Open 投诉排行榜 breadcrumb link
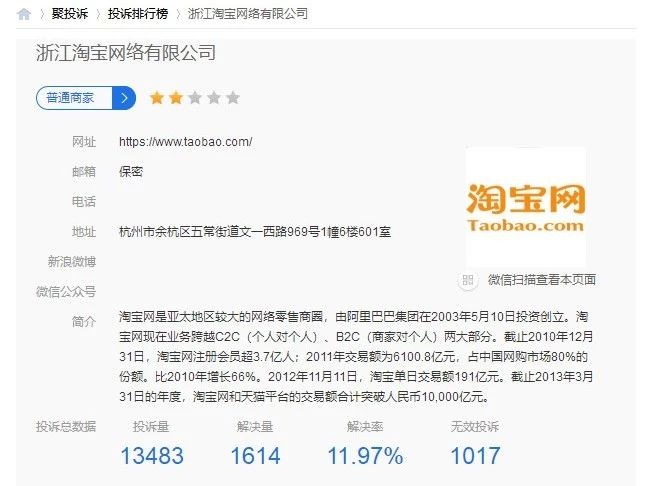Image resolution: width=649 pixels, height=486 pixels. point(138,14)
